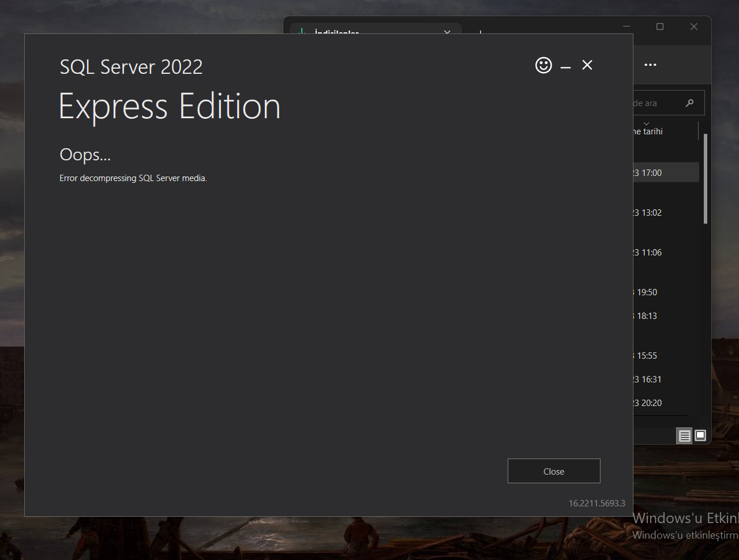Click the Close button in SQL Server installer

(x=554, y=471)
